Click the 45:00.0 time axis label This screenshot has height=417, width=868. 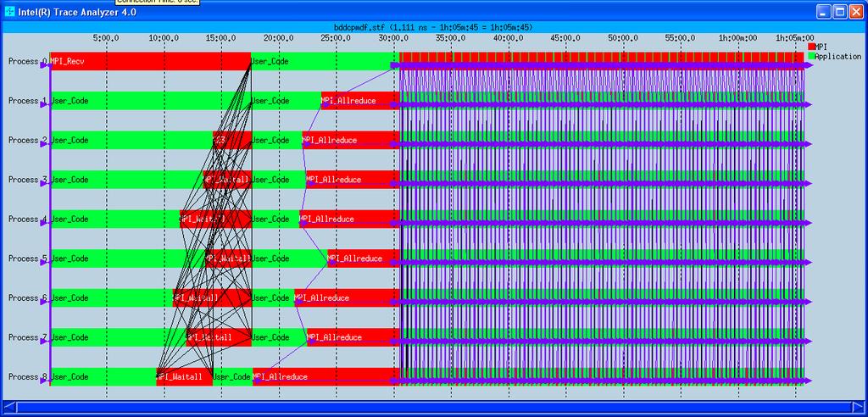(565, 38)
